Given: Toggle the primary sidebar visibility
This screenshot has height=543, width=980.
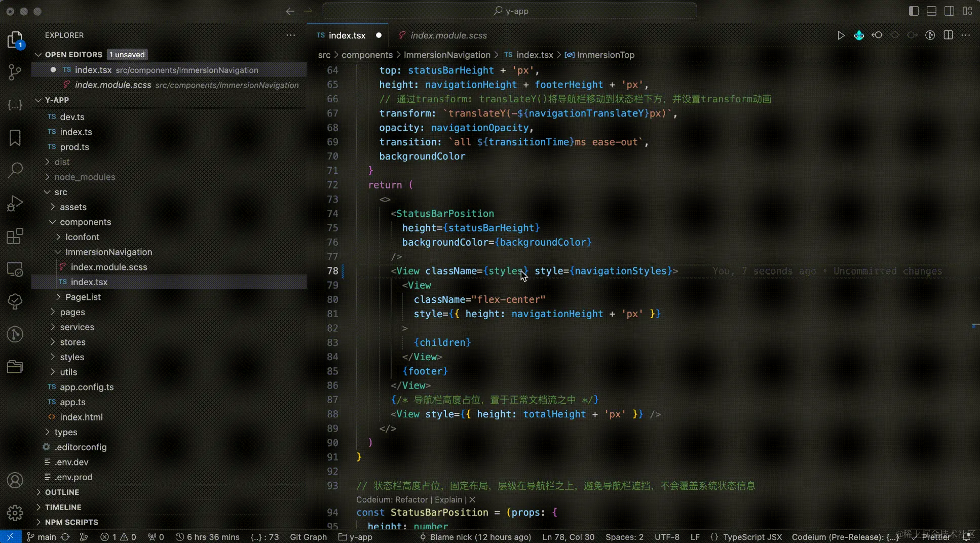Looking at the screenshot, I should click(x=914, y=11).
